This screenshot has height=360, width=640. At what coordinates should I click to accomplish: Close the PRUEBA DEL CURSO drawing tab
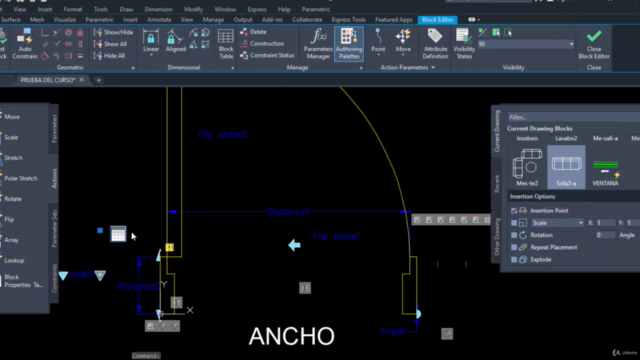coord(82,80)
